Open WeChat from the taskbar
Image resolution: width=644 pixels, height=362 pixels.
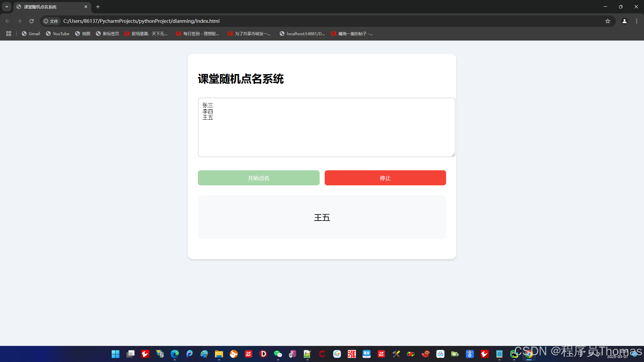[278, 354]
